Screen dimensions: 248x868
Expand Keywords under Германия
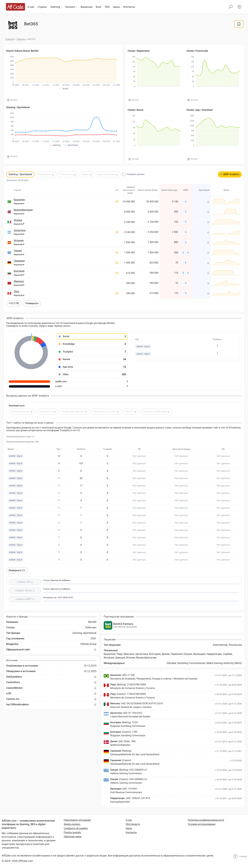click(x=19, y=264)
